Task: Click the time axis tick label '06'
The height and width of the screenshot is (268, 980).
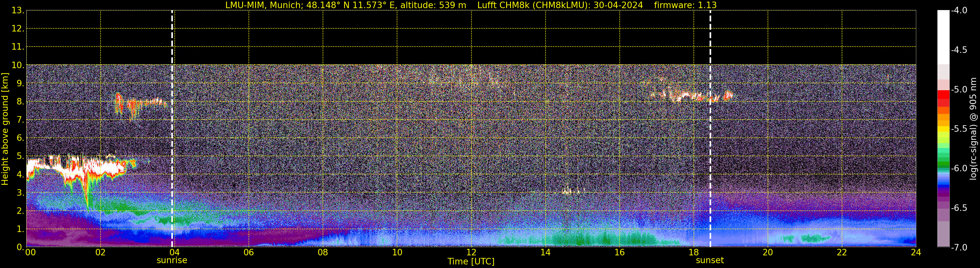Action: point(248,252)
